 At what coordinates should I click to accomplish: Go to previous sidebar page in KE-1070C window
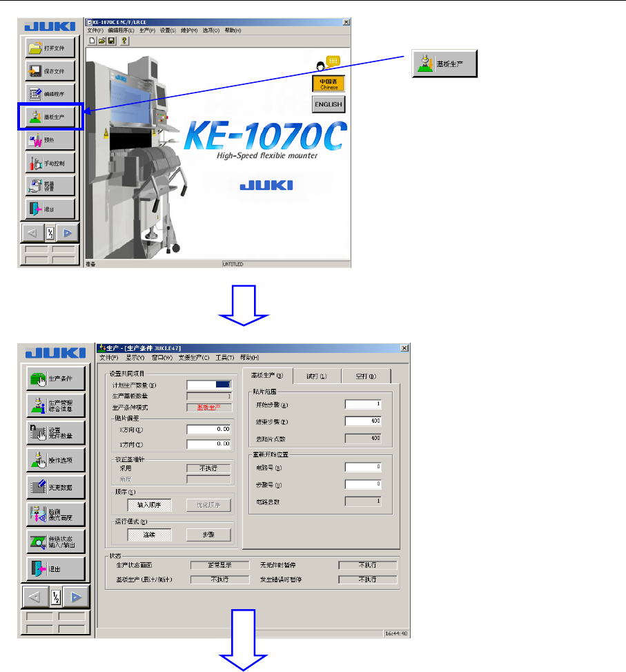click(x=32, y=233)
